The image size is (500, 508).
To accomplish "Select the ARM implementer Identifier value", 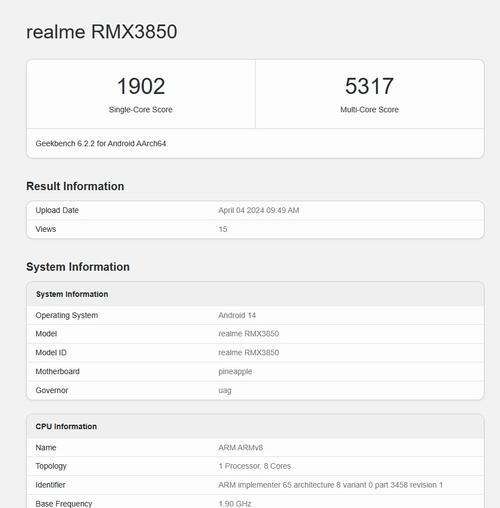I will point(331,485).
